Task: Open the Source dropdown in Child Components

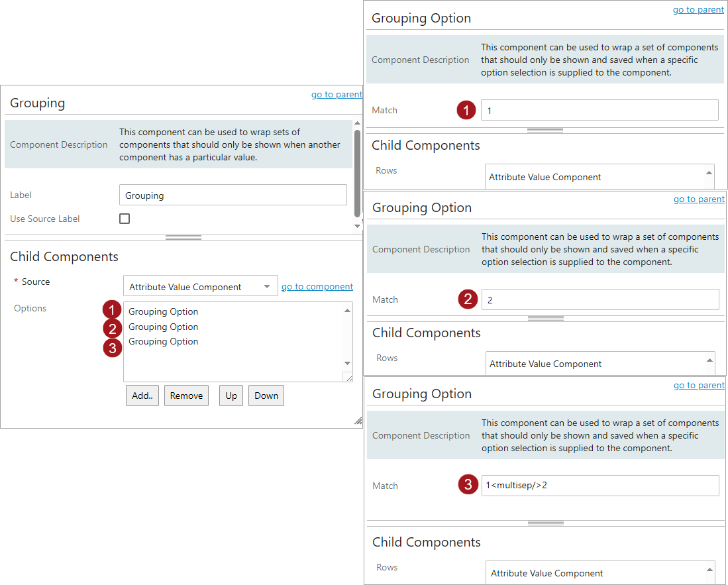Action: tap(200, 287)
